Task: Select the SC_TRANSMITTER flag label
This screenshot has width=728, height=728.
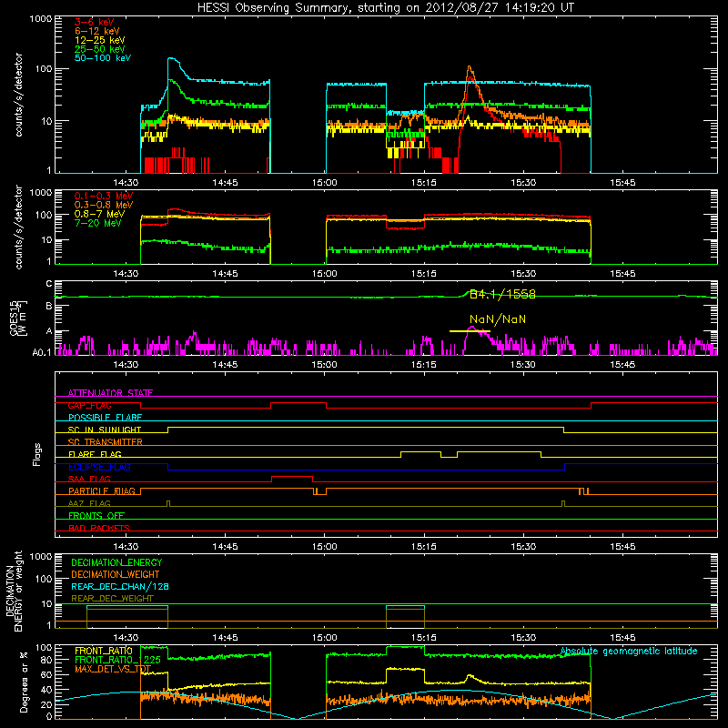Action: click(106, 442)
